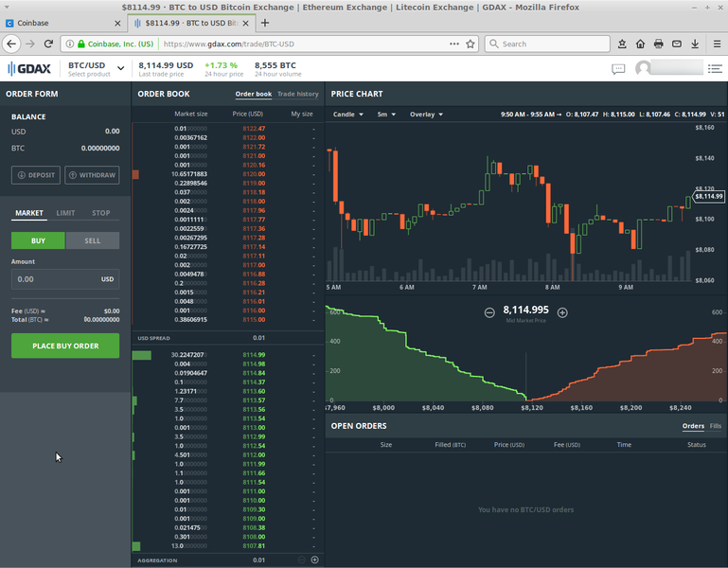Click the forward navigation arrow
The width and height of the screenshot is (728, 568).
[30, 44]
